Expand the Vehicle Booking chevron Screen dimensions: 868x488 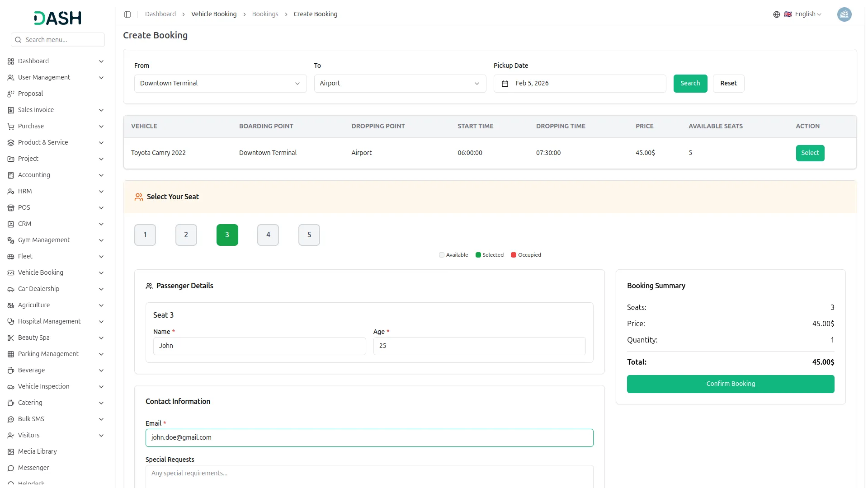tap(101, 273)
